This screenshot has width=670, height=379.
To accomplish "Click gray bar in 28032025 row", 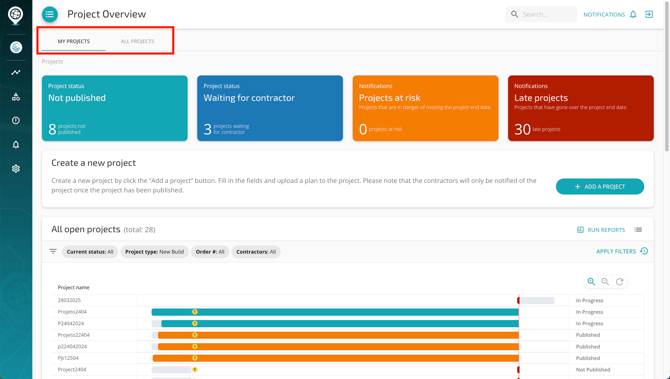I will pos(537,300).
